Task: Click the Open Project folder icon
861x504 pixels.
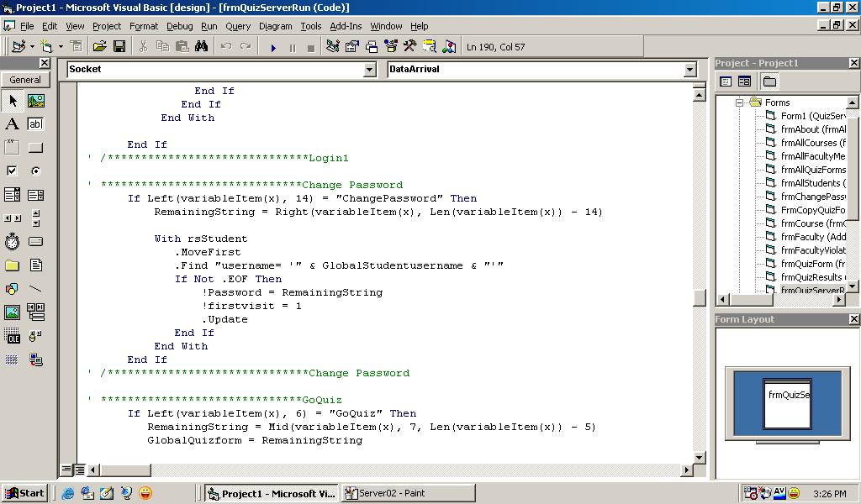Action: pos(99,46)
